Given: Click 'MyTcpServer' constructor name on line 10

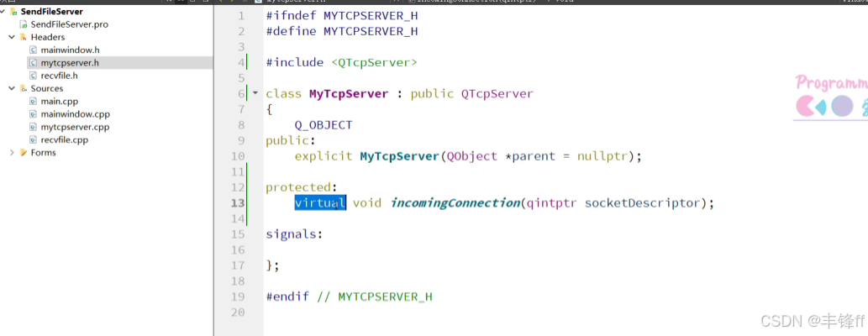Looking at the screenshot, I should (400, 156).
